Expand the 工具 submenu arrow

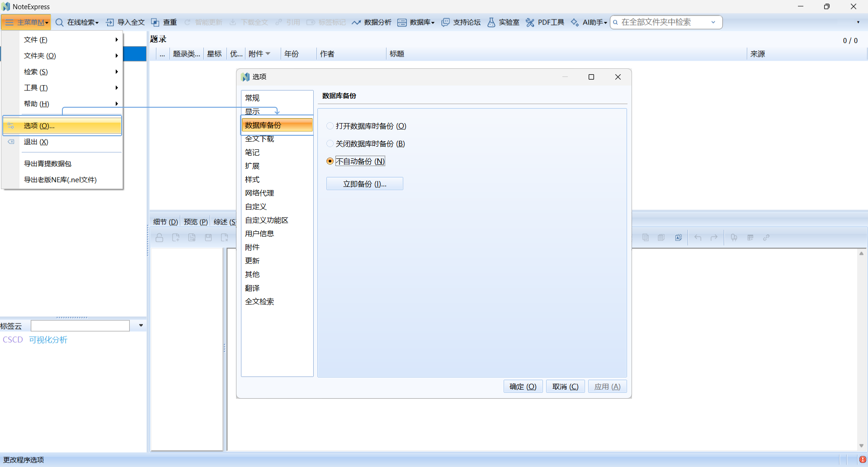pos(117,88)
